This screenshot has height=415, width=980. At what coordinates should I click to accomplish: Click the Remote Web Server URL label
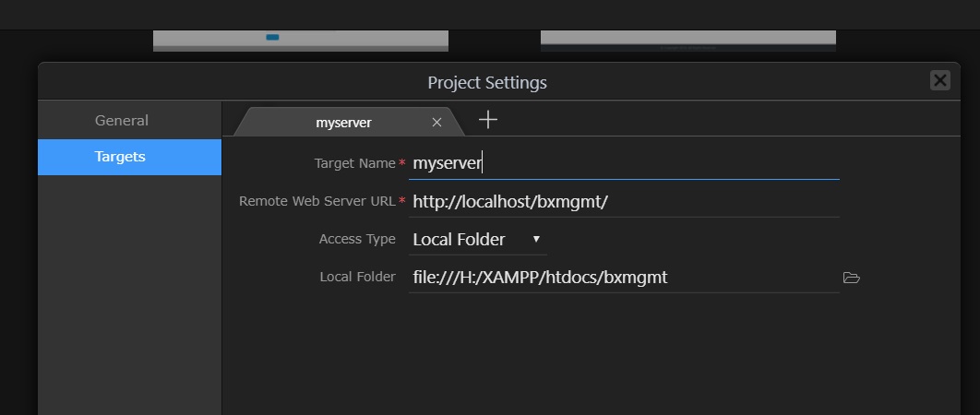pos(317,201)
